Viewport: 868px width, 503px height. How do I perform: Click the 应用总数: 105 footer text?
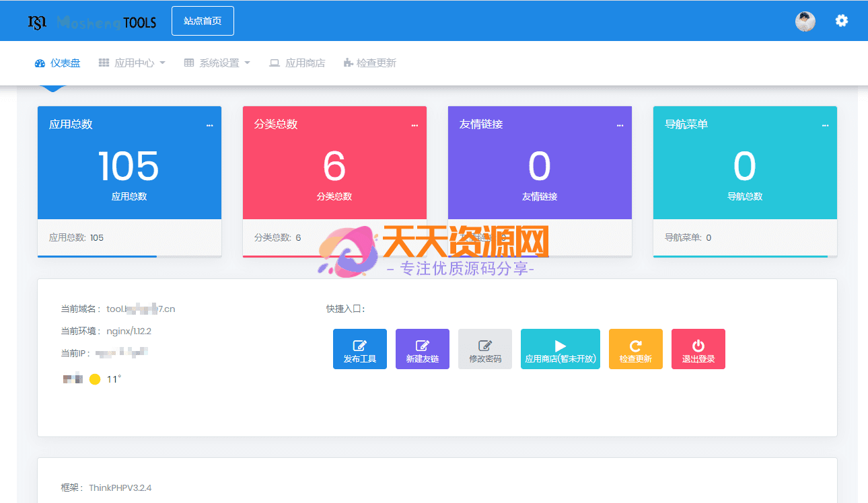pyautogui.click(x=76, y=238)
